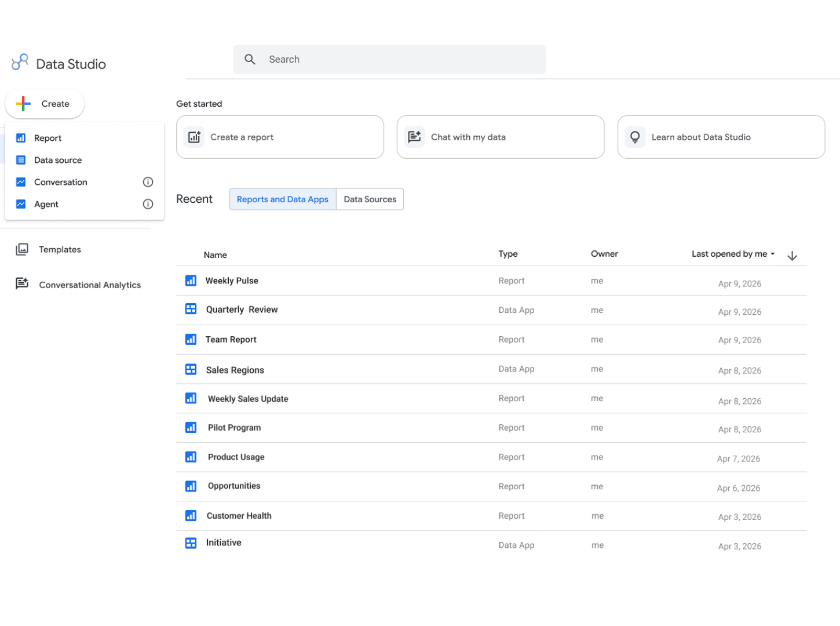Click the Conversation chart icon

tap(21, 182)
